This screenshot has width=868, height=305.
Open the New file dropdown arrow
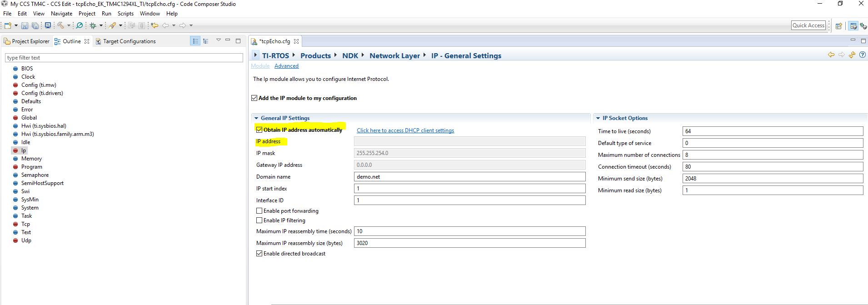click(16, 25)
